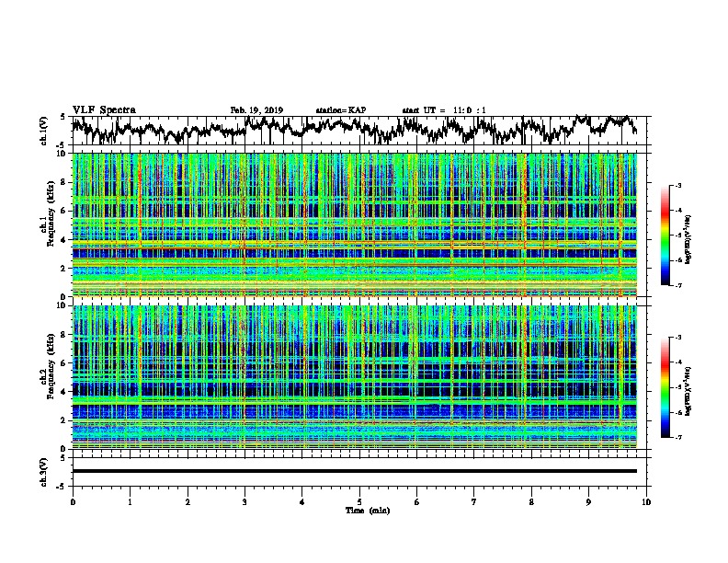Click "-7" on the ch.2 color scale
The image size is (728, 563).
tap(678, 437)
